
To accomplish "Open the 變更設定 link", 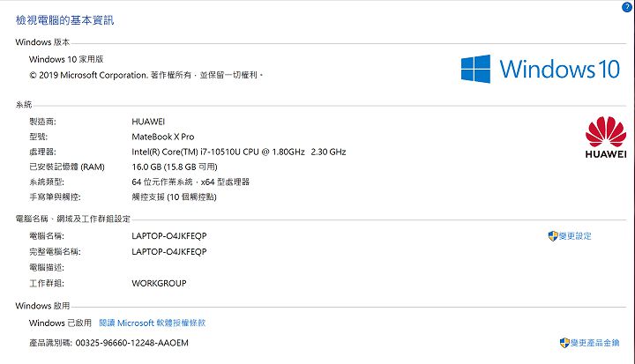I will 575,236.
